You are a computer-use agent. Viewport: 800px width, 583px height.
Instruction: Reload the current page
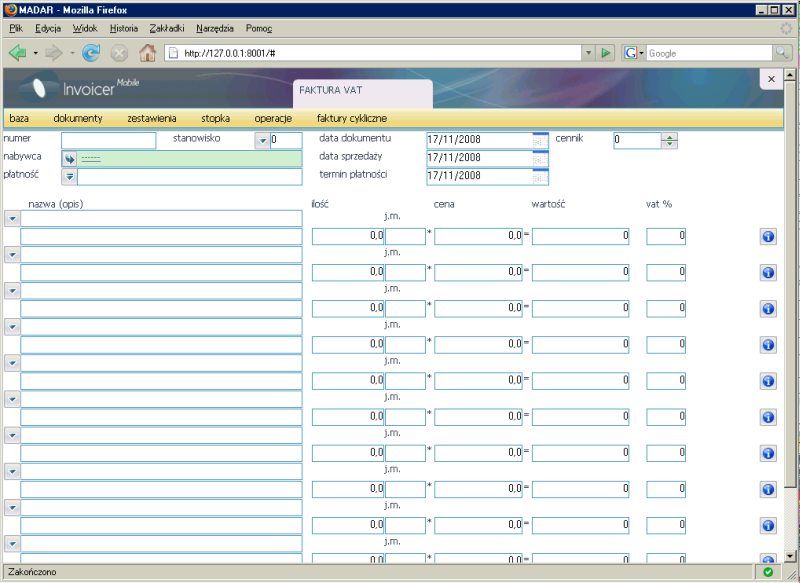(91, 53)
